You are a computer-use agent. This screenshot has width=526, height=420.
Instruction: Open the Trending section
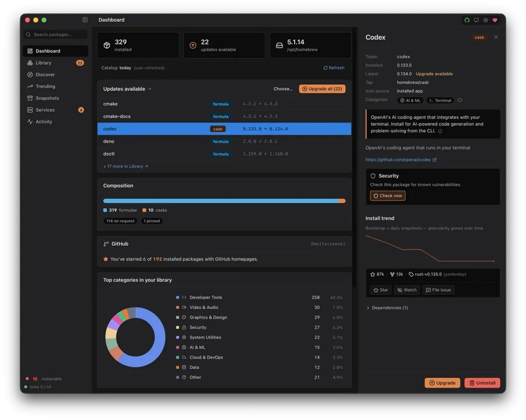pyautogui.click(x=55, y=86)
